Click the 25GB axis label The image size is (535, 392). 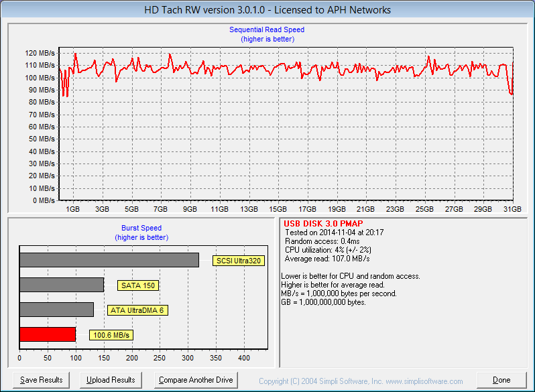click(x=424, y=209)
